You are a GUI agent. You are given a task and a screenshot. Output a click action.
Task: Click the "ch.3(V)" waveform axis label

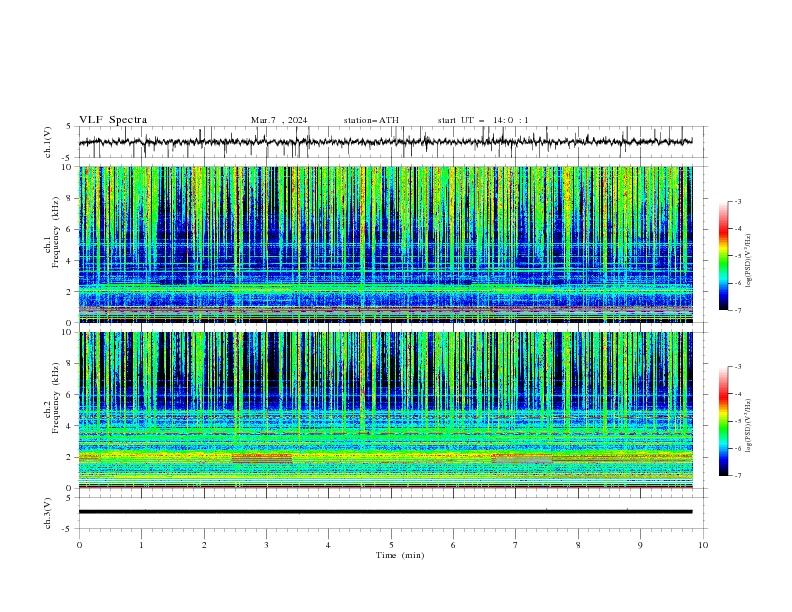coord(48,514)
